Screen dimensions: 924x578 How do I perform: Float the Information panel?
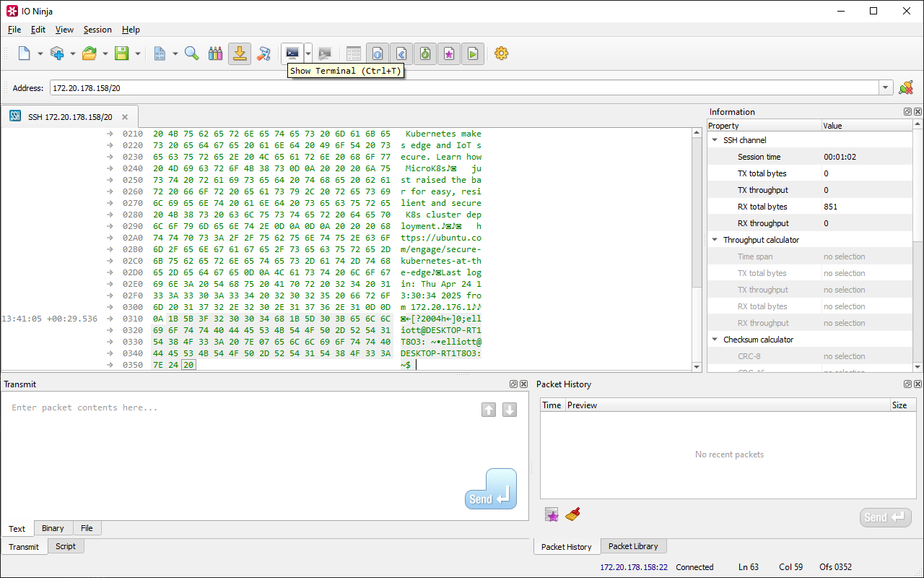907,112
